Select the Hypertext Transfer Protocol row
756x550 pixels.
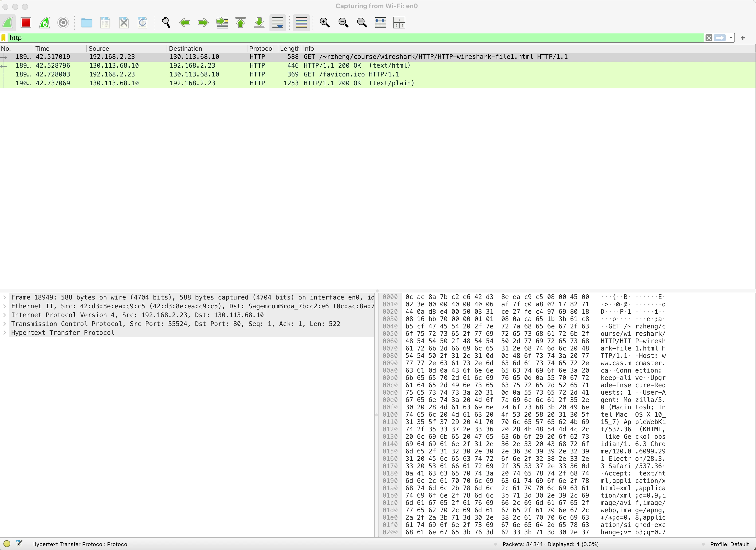(x=187, y=333)
